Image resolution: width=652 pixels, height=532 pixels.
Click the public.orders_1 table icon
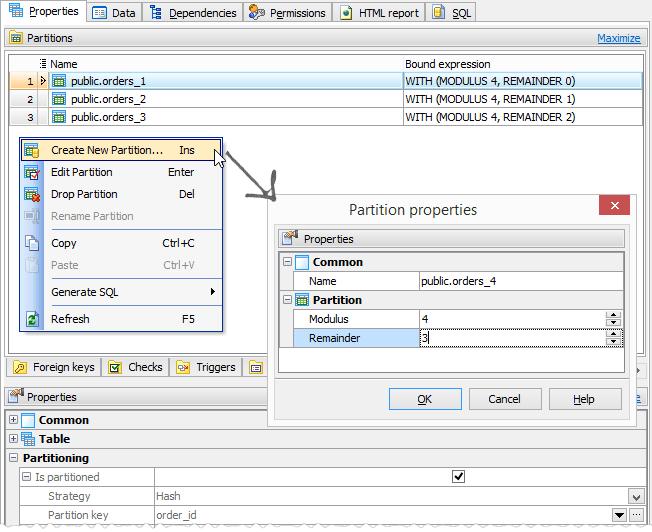click(x=59, y=81)
